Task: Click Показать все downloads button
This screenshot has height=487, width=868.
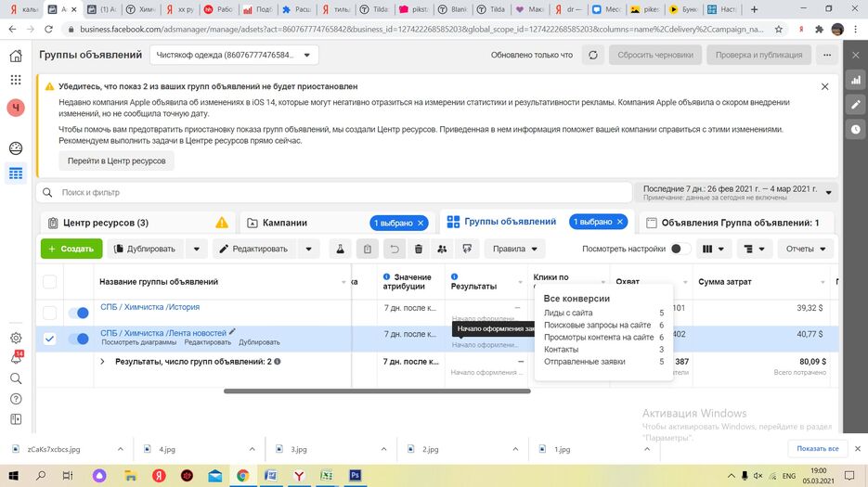Action: [818, 449]
